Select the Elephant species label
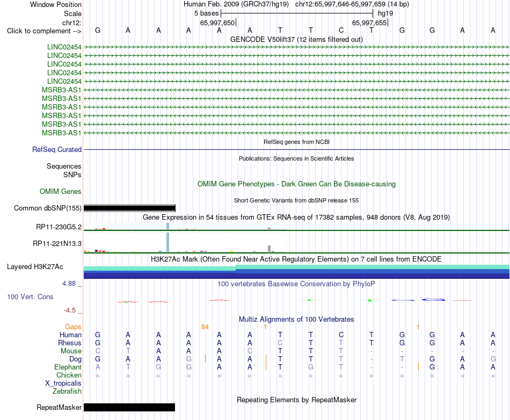Image resolution: width=510 pixels, height=420 pixels. pos(68,367)
